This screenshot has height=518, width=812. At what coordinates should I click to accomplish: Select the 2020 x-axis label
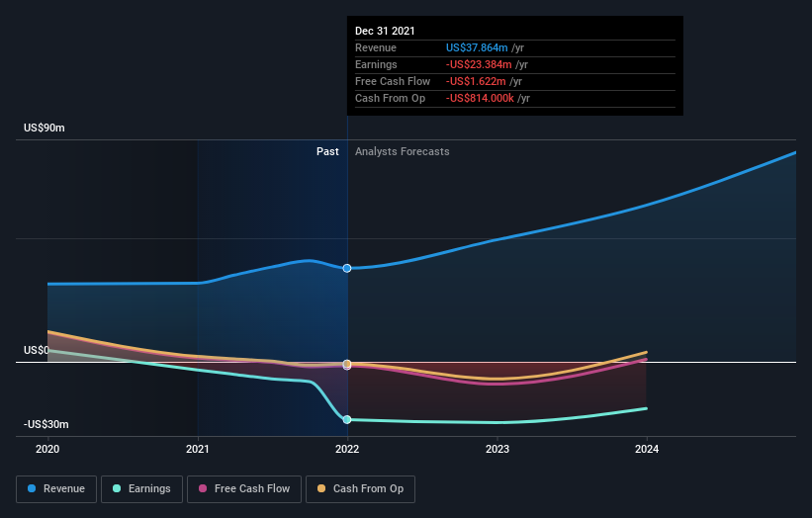tap(47, 449)
